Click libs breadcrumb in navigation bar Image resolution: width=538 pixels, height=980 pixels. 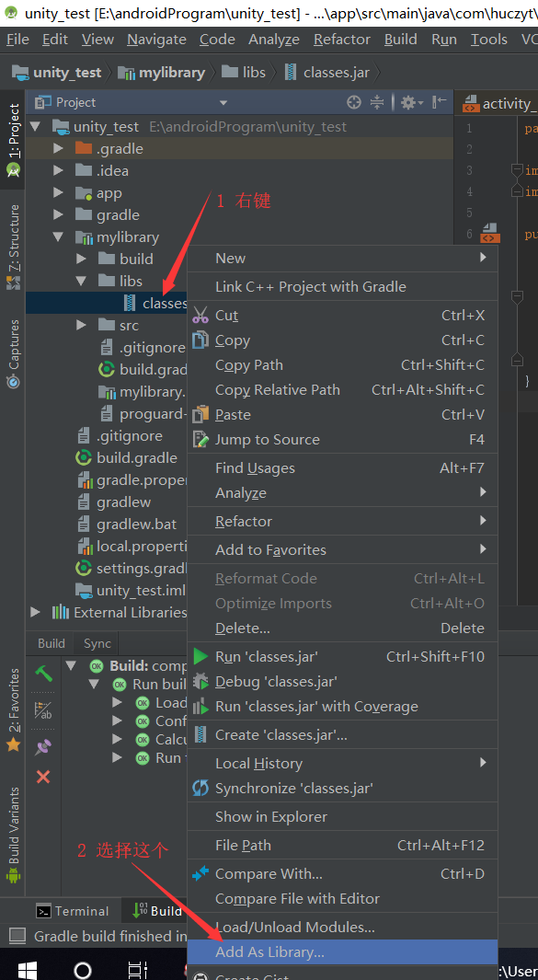pos(244,73)
